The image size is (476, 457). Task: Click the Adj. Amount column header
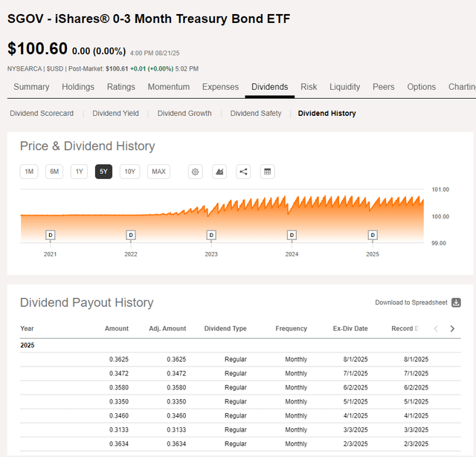[x=167, y=328]
